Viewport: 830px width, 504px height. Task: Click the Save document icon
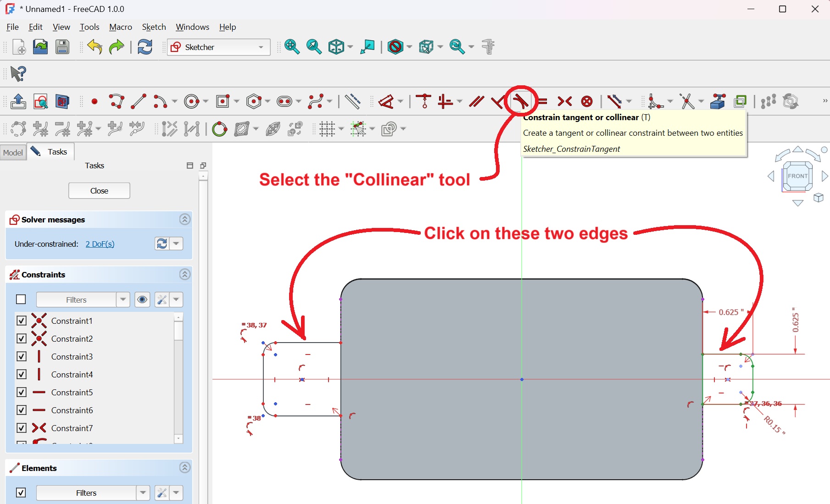62,47
